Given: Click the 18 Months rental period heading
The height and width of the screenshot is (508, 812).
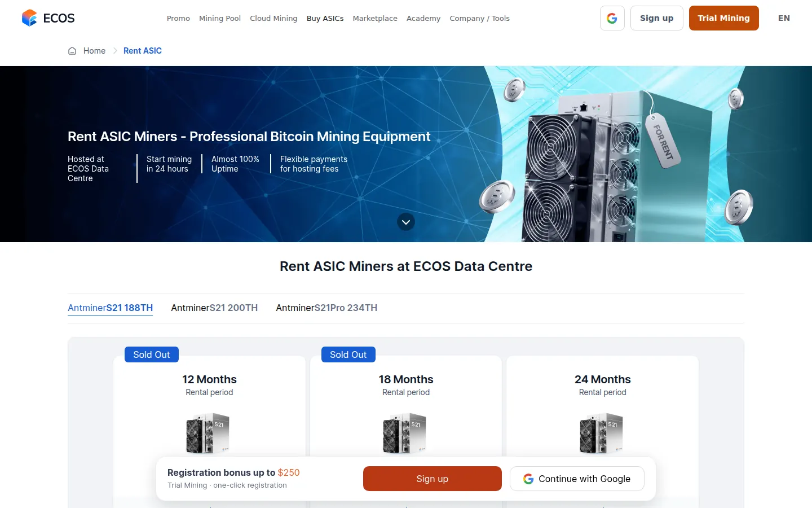Looking at the screenshot, I should click(406, 379).
